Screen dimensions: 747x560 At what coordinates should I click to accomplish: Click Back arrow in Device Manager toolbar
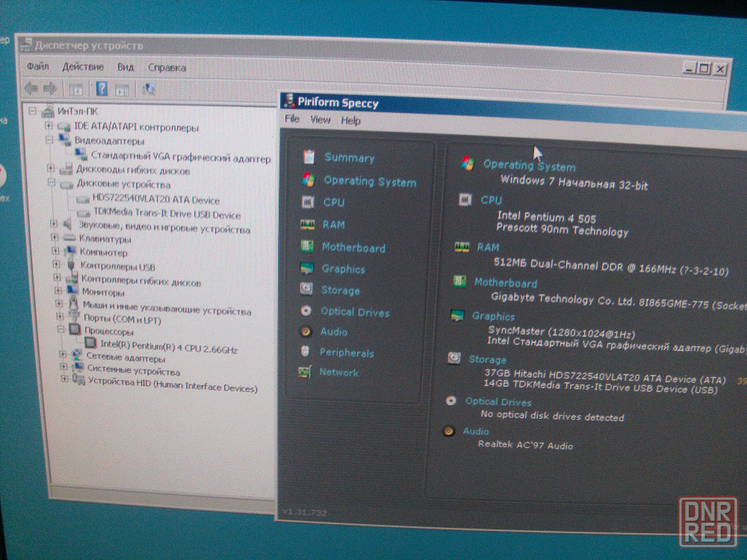tap(31, 87)
